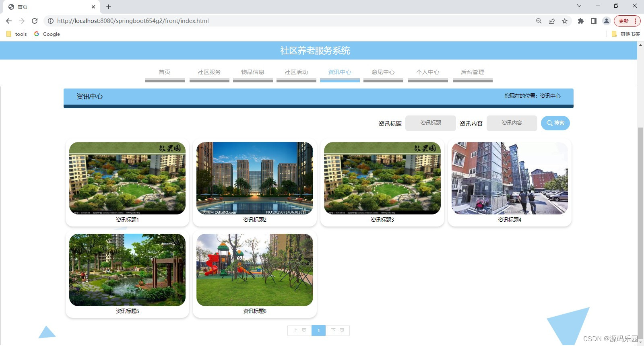Toggle the browser side panel
The image size is (644, 346).
(593, 21)
